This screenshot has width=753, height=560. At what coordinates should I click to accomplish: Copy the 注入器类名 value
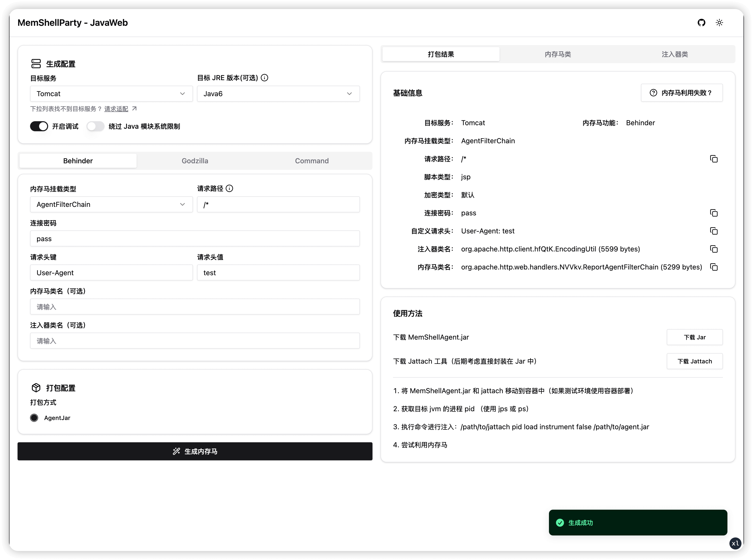(x=714, y=249)
